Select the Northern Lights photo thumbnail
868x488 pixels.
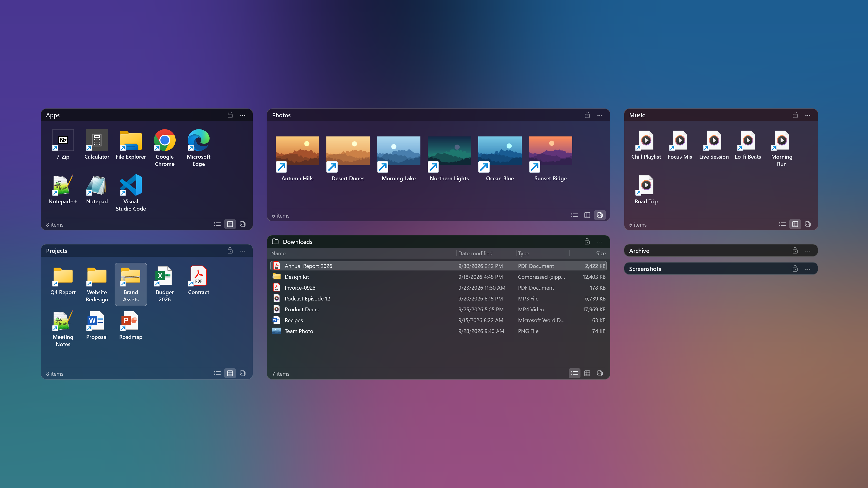(x=449, y=159)
